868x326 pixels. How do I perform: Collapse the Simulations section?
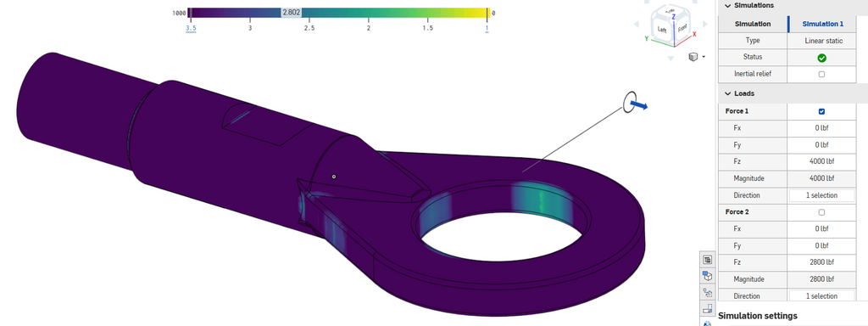coord(728,6)
